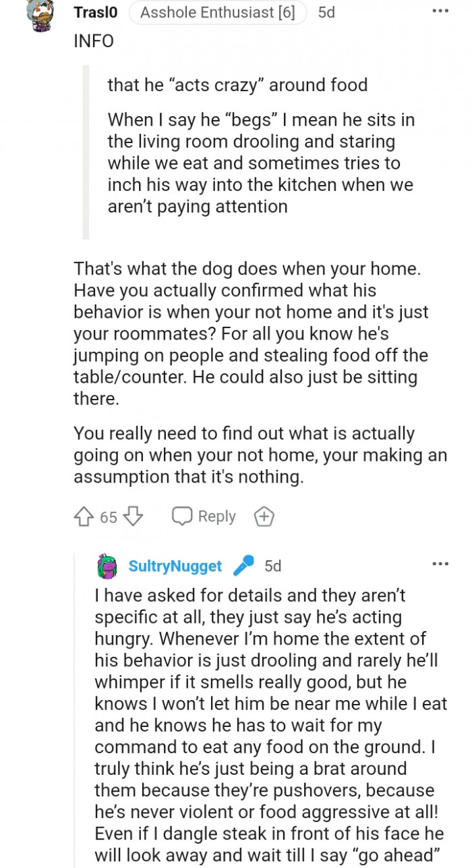This screenshot has height=868, width=472.
Task: Select the quoted "acts crazy" around food text
Action: pyautogui.click(x=237, y=85)
